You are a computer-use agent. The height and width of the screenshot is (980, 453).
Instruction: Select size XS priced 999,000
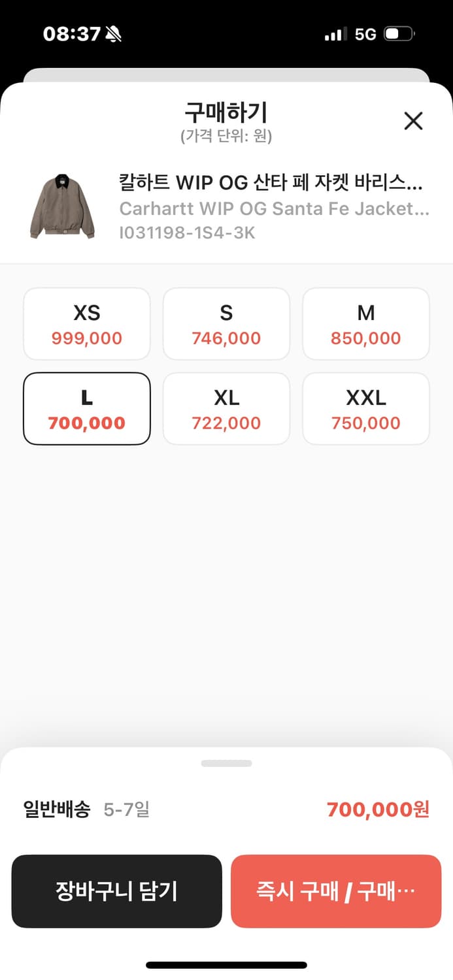pyautogui.click(x=87, y=324)
